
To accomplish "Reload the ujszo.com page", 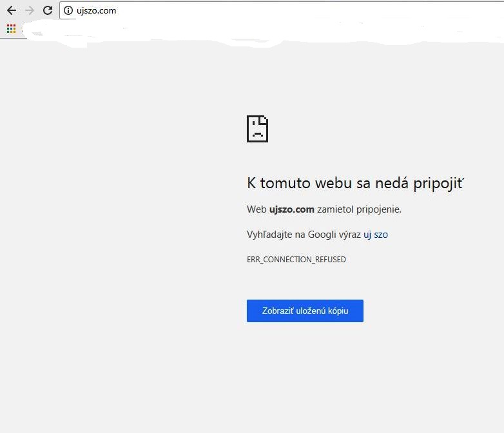I will [x=48, y=10].
